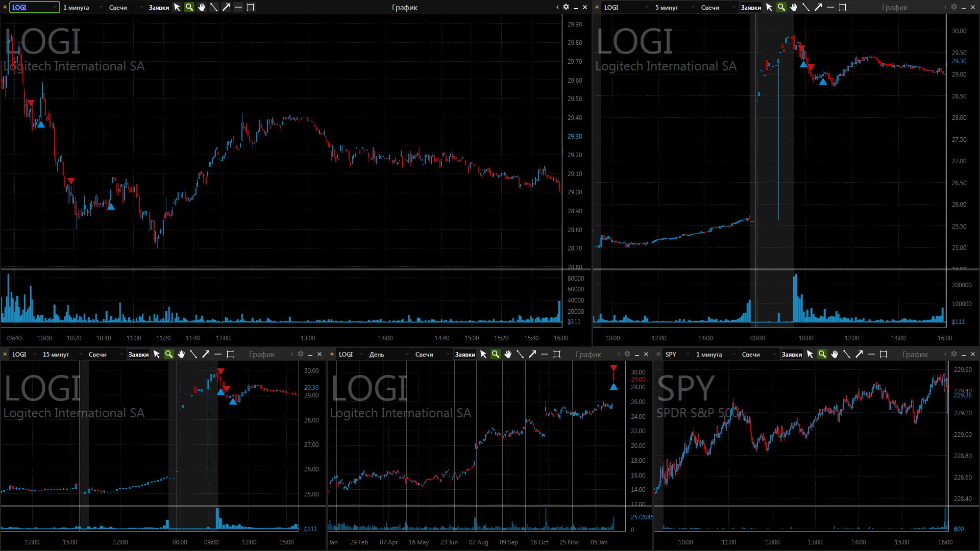Screen dimensions: 980x551
Task: Click График title of SPY chart
Action: [915, 355]
